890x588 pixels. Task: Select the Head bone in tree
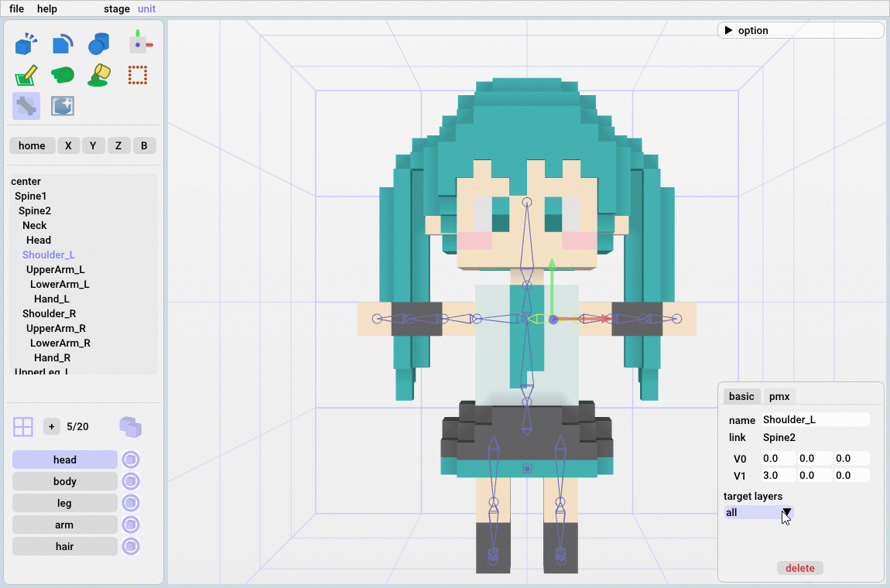pyautogui.click(x=39, y=241)
